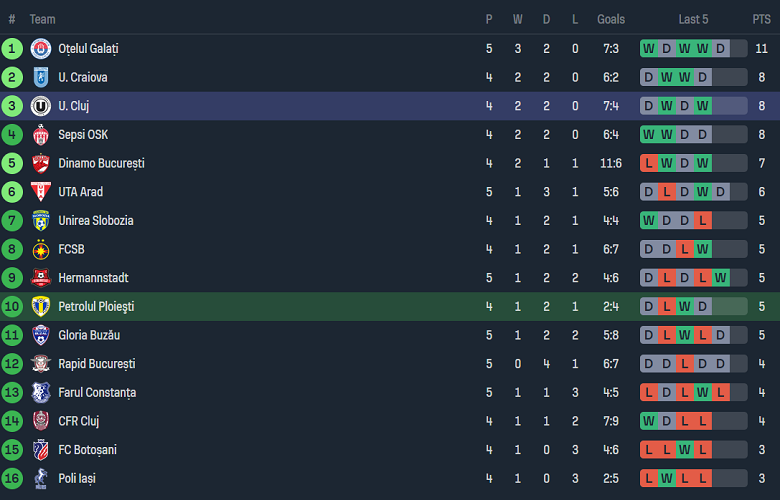Open the U. Cluj team link
Viewport: 780px width, 500px height.
click(x=73, y=106)
